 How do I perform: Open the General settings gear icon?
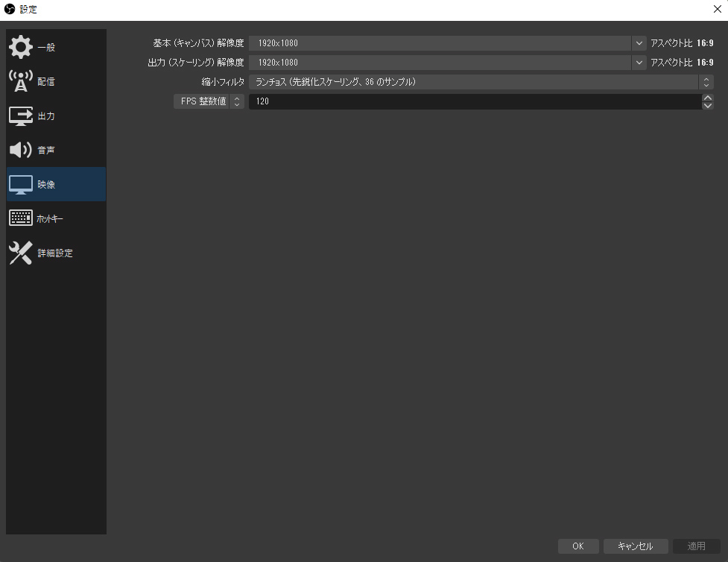pyautogui.click(x=21, y=47)
